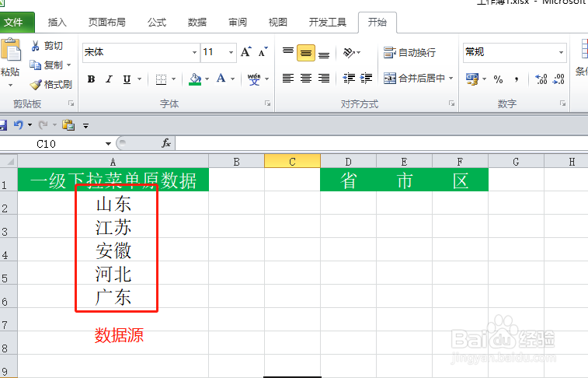Click Undo in quick access toolbar
The width and height of the screenshot is (588, 378).
coord(19,124)
